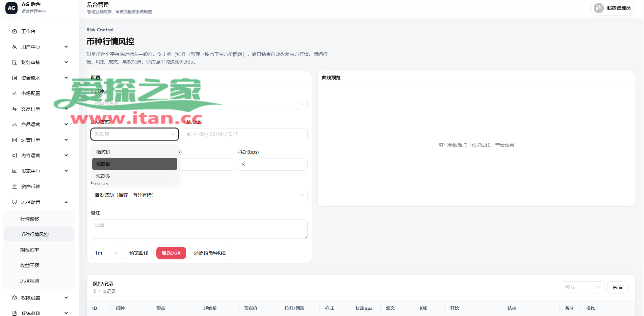
Task: Expand the 权限设置 chevron
Action: click(x=66, y=298)
